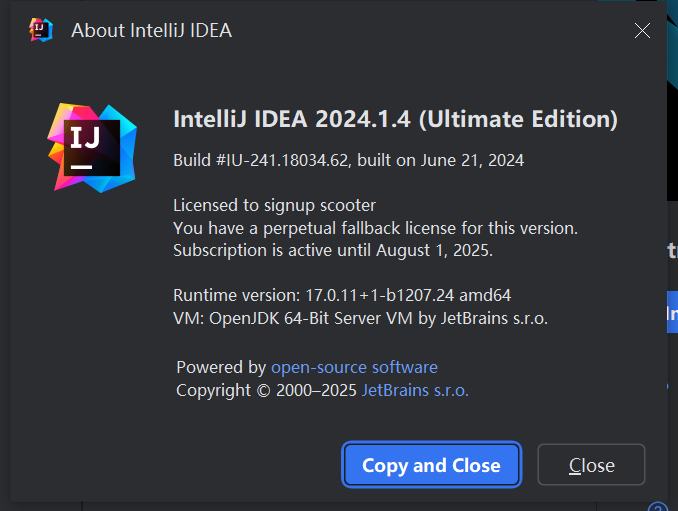678x511 pixels.
Task: Click the built on June 21, 2024 date text
Action: pos(460,160)
